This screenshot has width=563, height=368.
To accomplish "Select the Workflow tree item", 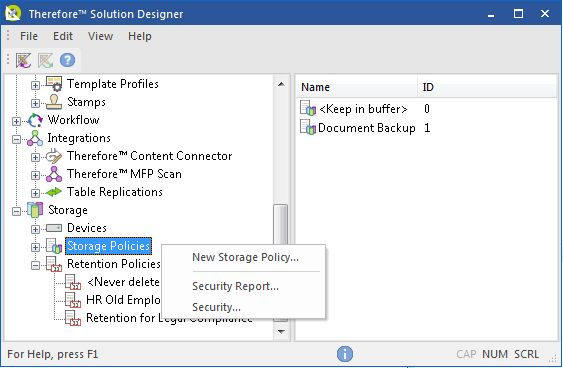I will (x=73, y=120).
